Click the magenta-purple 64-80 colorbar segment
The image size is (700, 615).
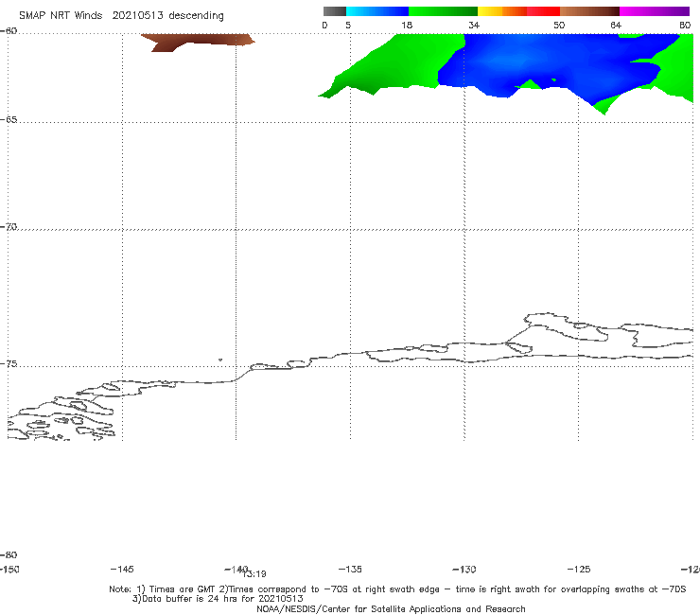655,11
